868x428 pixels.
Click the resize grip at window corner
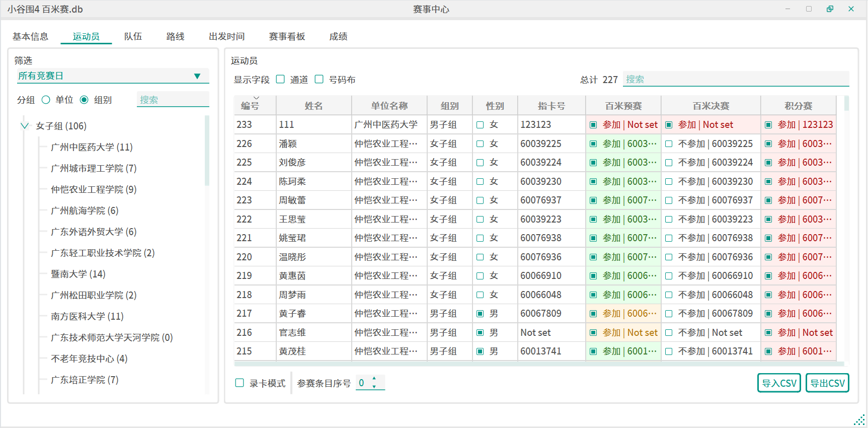(x=859, y=420)
